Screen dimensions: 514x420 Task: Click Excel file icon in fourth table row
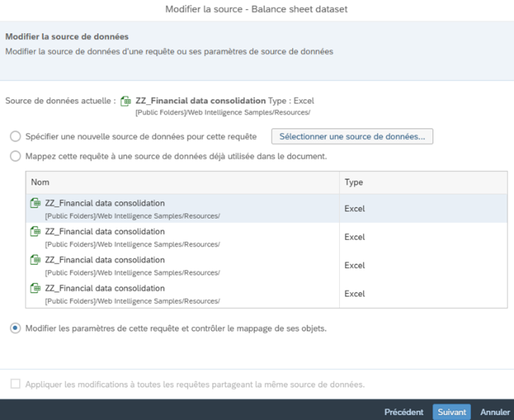tap(35, 288)
